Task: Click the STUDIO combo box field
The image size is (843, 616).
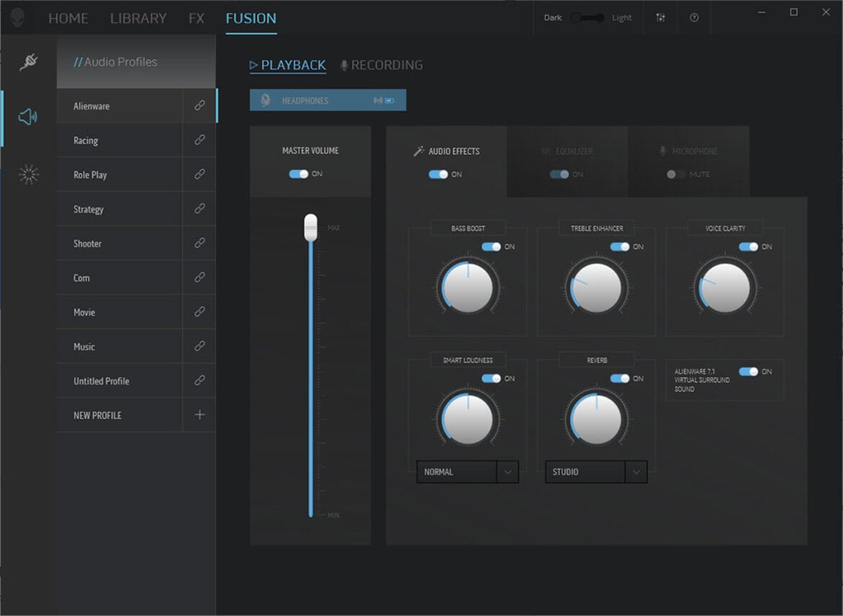Action: coord(596,472)
